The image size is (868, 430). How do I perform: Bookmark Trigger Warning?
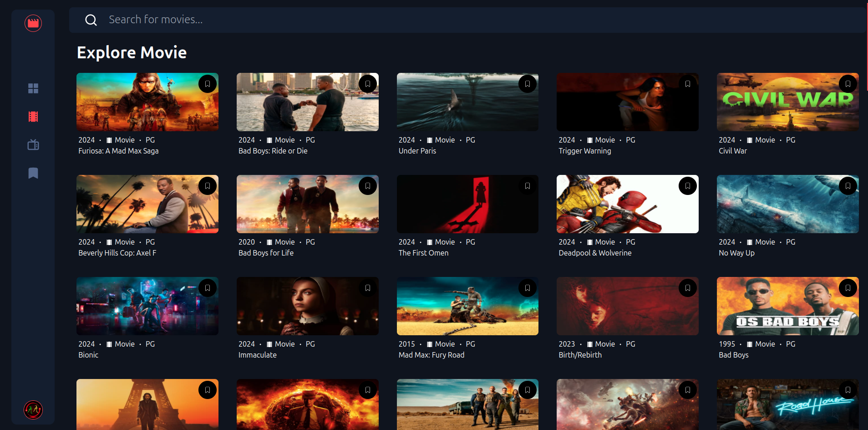click(x=688, y=84)
